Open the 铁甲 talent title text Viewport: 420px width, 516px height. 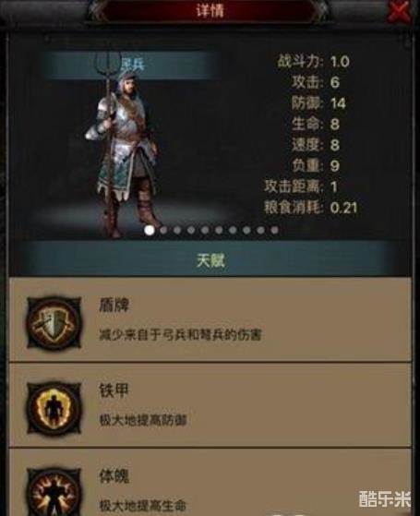[114, 390]
